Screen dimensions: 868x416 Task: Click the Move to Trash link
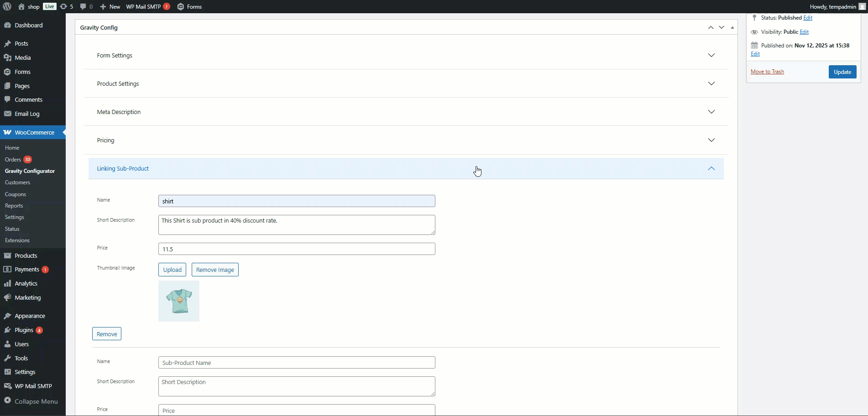click(x=767, y=72)
